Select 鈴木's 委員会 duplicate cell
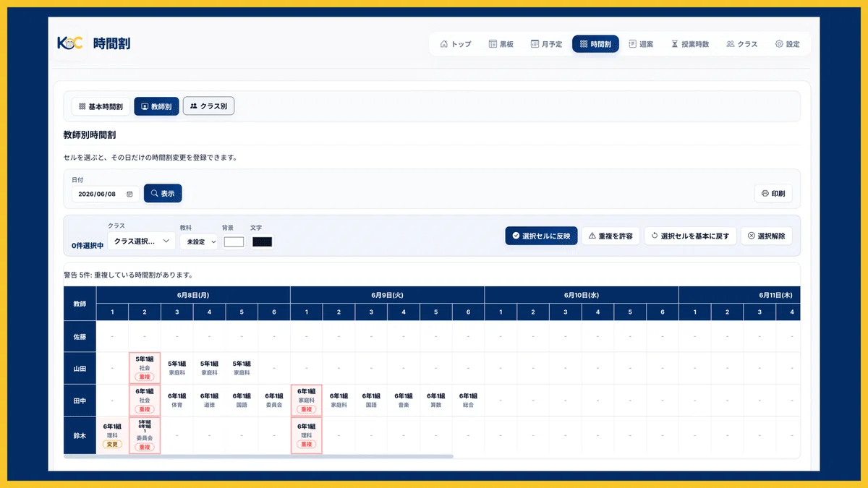The image size is (868, 488). tap(145, 435)
